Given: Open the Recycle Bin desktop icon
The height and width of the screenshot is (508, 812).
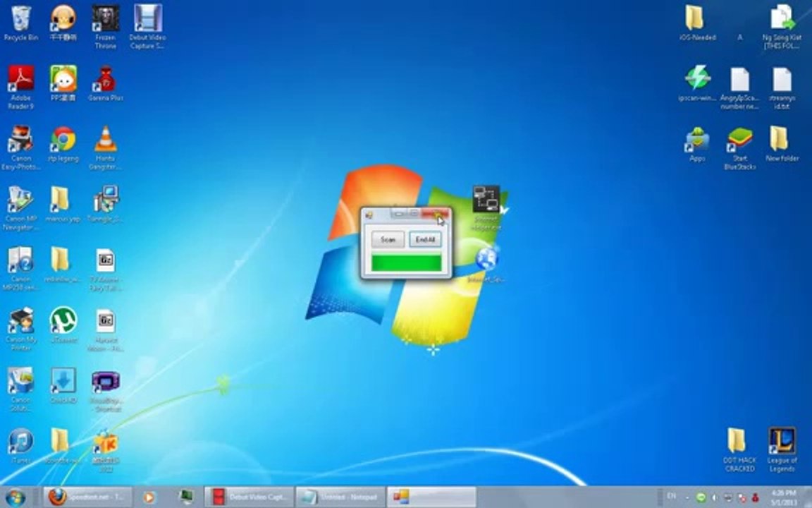Looking at the screenshot, I should [20, 23].
